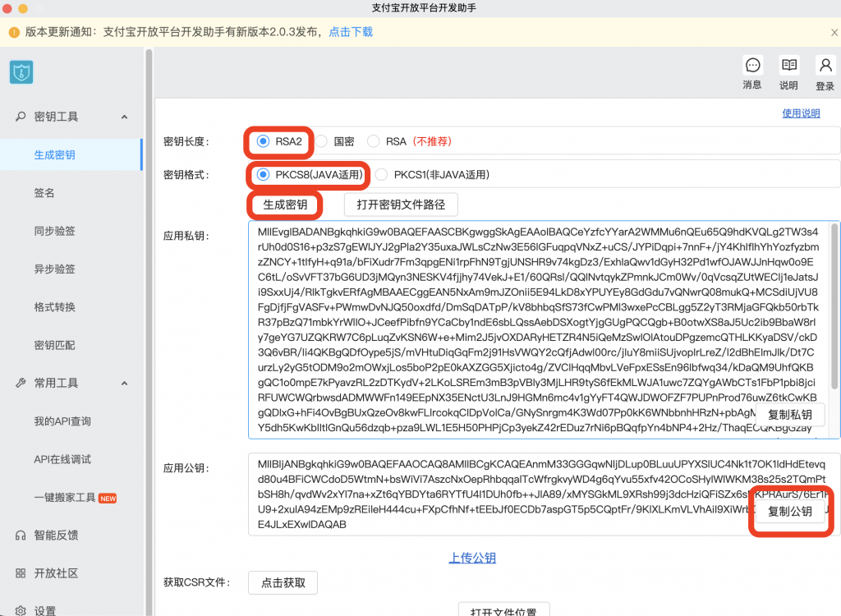Collapse the 密钥工具 section chevron
This screenshot has width=841, height=616.
(x=124, y=117)
